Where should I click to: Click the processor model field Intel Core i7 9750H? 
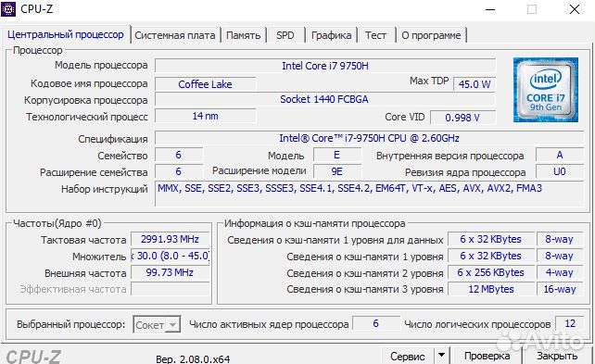pyautogui.click(x=325, y=66)
